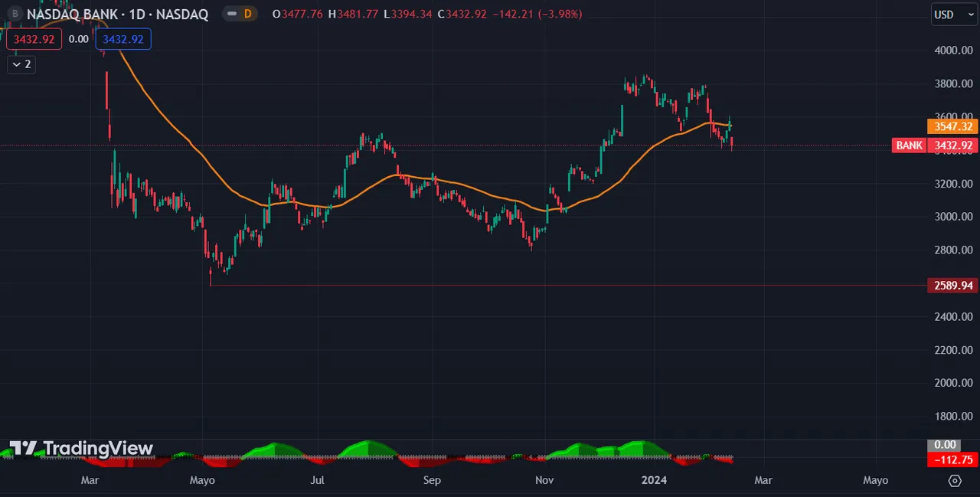Click the Jul label on time axis
The height and width of the screenshot is (497, 980).
point(318,480)
